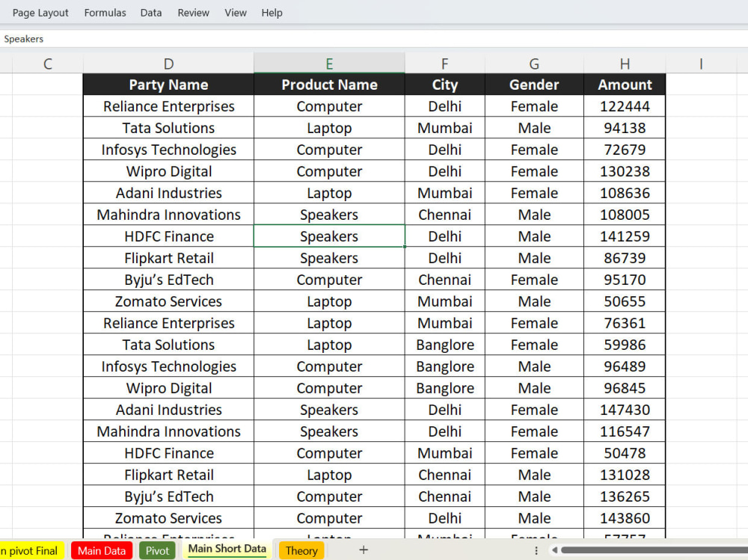
Task: Select Mumbai cell in the 50478 row
Action: [x=444, y=453]
